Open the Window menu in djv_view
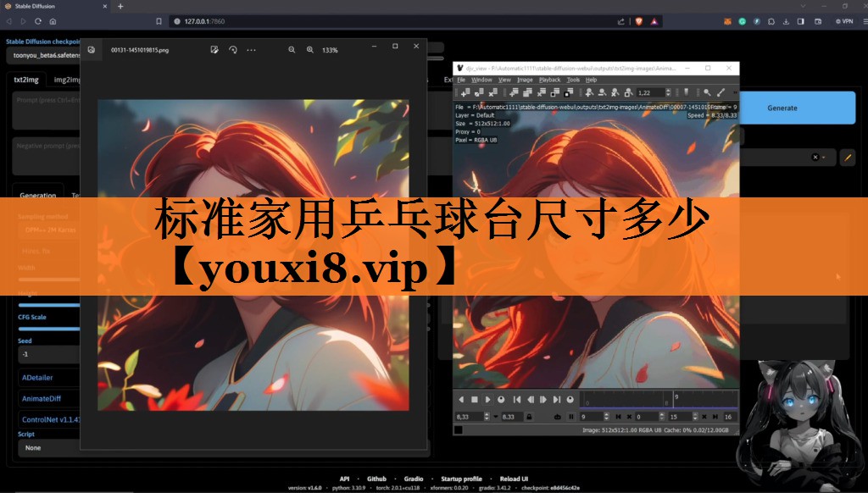Viewport: 868px width, 493px height. pos(481,80)
